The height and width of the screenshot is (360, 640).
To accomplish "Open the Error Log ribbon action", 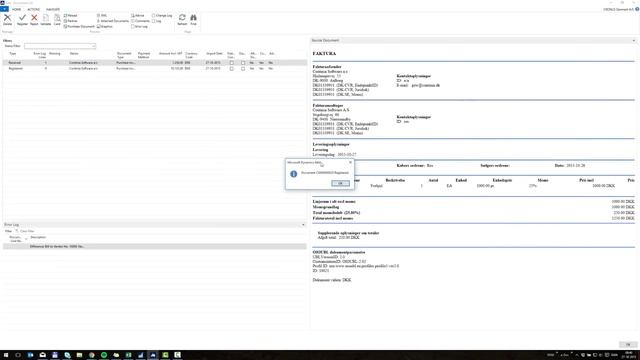I will pos(139,27).
